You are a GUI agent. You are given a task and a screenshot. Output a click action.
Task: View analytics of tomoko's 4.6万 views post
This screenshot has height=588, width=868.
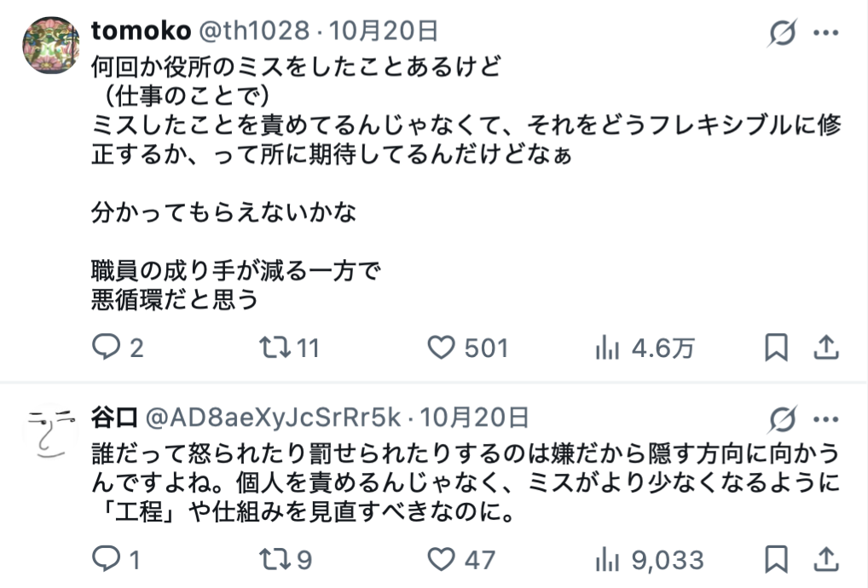click(606, 348)
